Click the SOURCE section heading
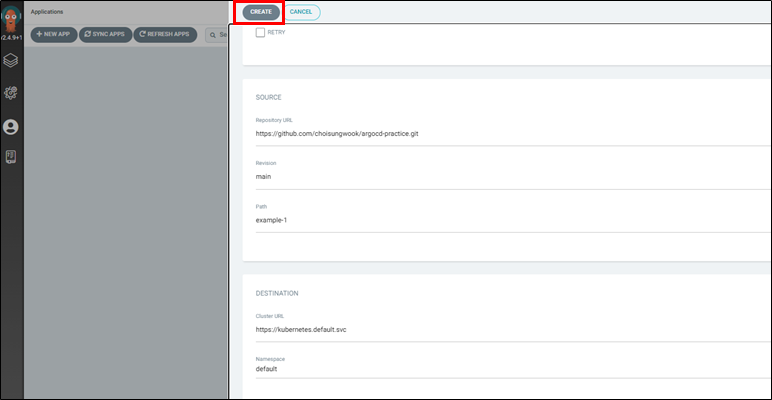The width and height of the screenshot is (772, 400). [x=268, y=98]
